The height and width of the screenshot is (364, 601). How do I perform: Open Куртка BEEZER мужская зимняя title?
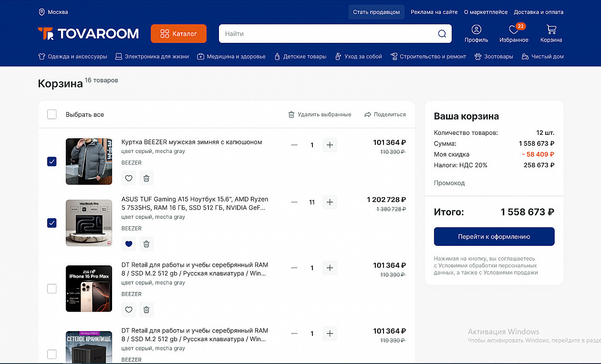(192, 142)
